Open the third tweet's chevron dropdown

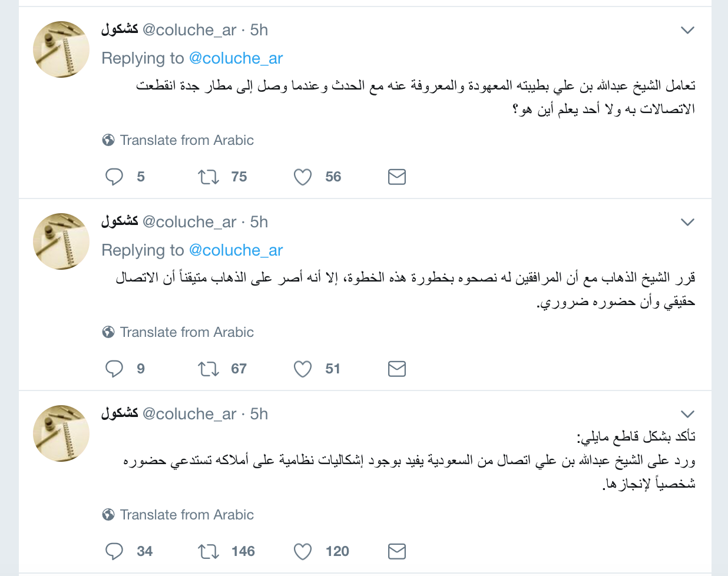point(687,414)
